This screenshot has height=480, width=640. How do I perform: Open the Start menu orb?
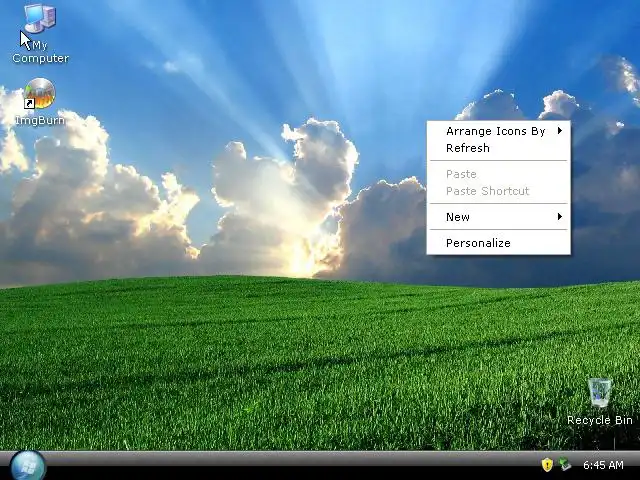point(28,466)
